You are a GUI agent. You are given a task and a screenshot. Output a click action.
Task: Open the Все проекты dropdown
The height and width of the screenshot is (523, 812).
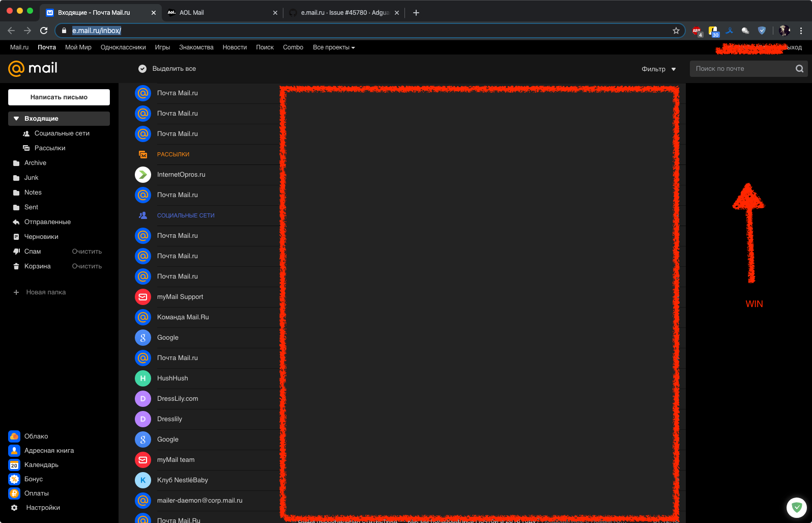tap(334, 47)
